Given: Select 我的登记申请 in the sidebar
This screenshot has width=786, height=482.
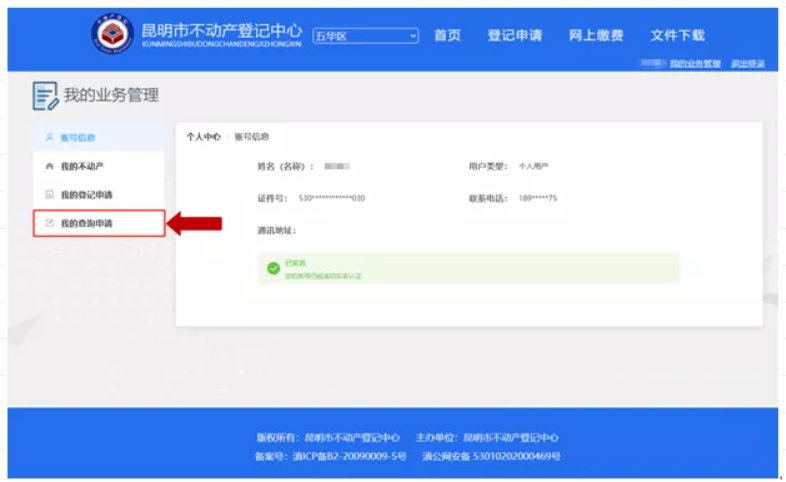Looking at the screenshot, I should (86, 194).
